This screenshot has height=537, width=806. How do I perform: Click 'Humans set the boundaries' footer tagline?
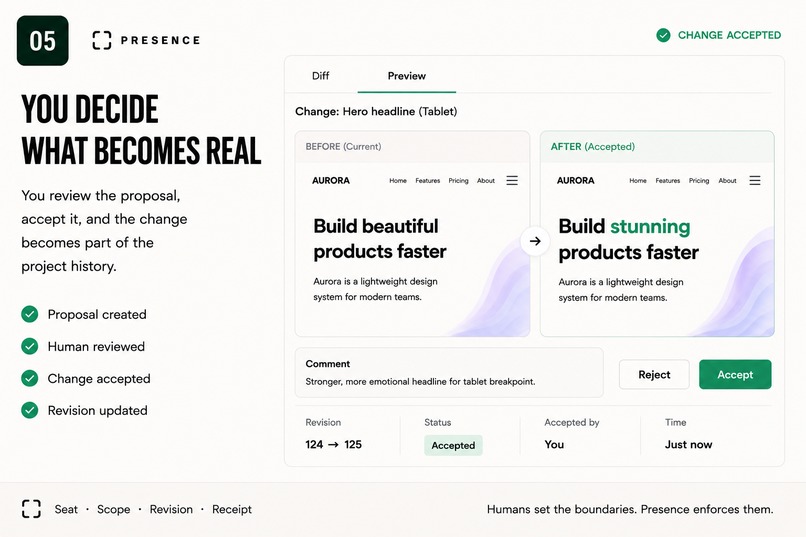[630, 509]
